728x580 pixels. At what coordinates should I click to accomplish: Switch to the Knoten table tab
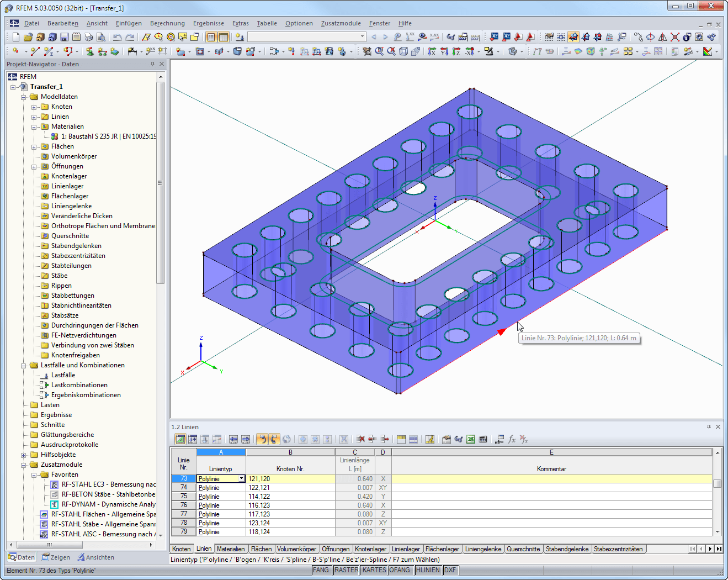coord(181,549)
